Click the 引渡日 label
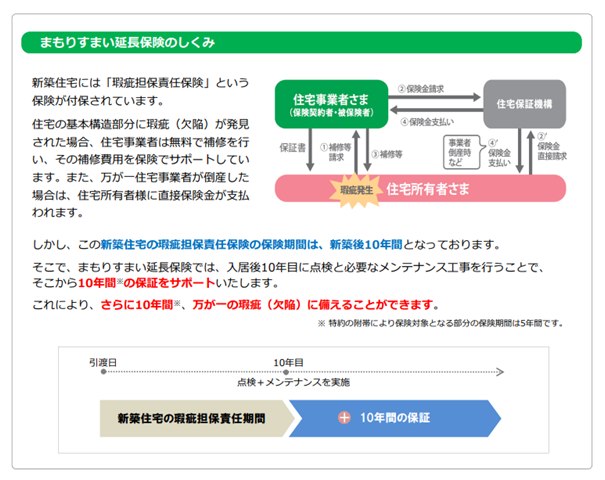Image resolution: width=605 pixels, height=480 pixels. point(103,362)
